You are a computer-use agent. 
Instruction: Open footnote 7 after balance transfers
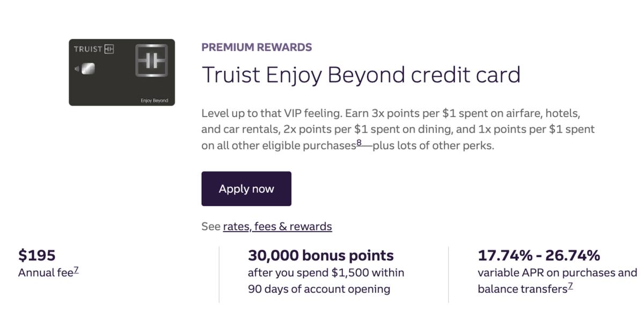point(570,286)
